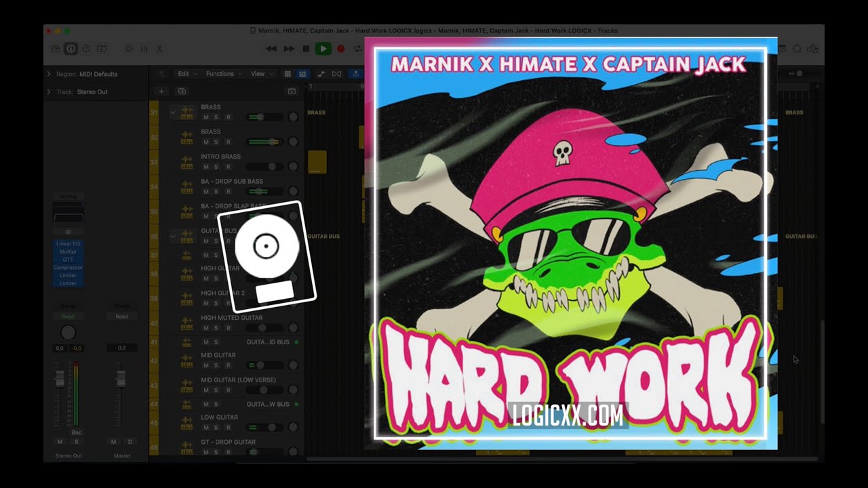Image resolution: width=868 pixels, height=488 pixels.
Task: Mute the GUITA...ID BUS track
Action: (206, 342)
